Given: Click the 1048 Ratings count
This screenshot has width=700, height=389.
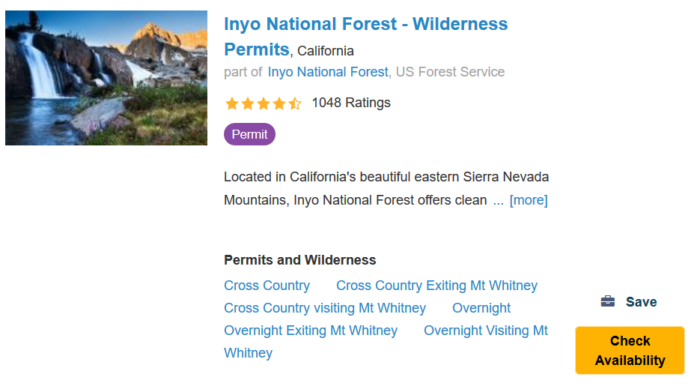Looking at the screenshot, I should [351, 103].
